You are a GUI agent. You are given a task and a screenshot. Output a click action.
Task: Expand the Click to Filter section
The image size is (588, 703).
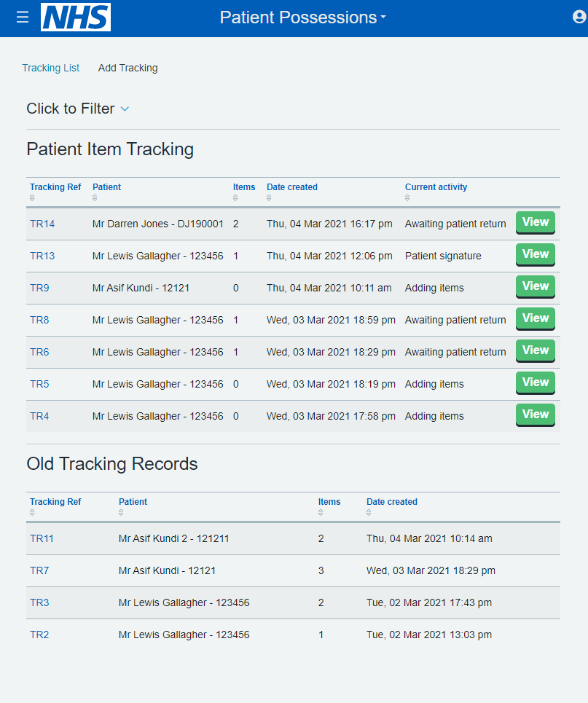77,109
